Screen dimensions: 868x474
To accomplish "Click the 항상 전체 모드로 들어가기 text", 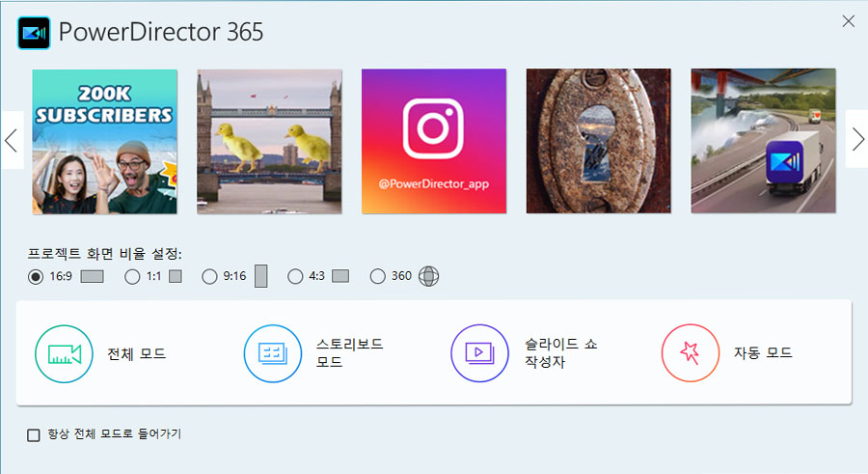I will pos(115,434).
